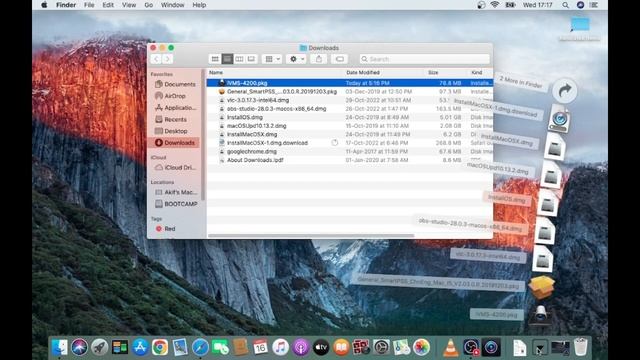
Task: Select the General_SmartPSS pkg file row
Action: (350, 91)
